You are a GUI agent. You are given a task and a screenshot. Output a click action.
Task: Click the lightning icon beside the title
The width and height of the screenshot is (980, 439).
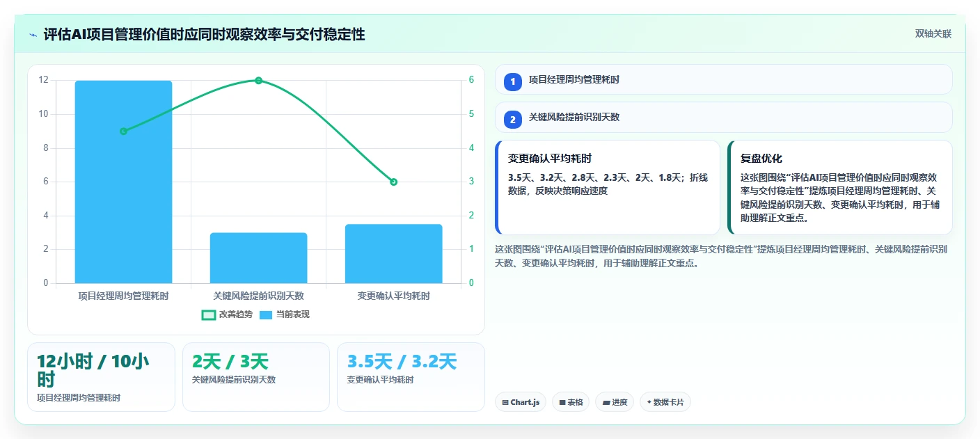[x=33, y=35]
